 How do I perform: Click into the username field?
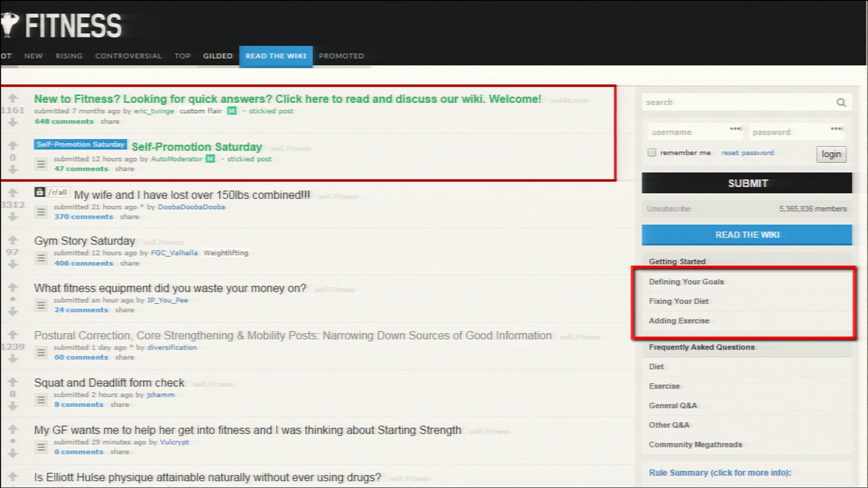point(695,132)
